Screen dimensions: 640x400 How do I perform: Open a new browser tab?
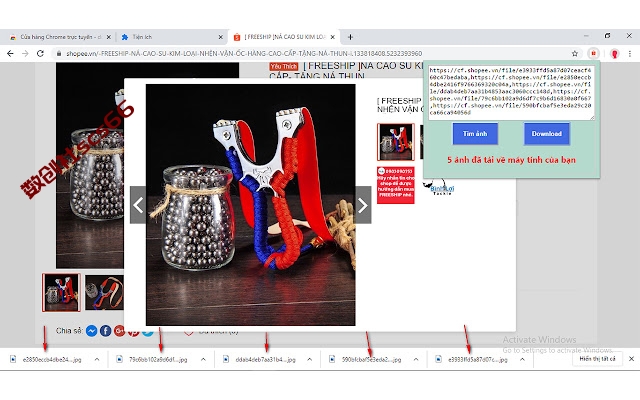(x=350, y=37)
